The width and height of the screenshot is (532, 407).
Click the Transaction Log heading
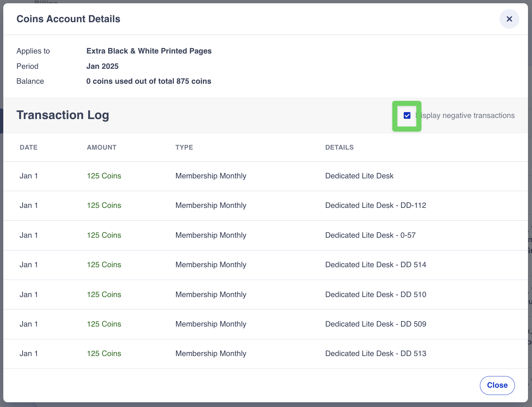tap(63, 115)
